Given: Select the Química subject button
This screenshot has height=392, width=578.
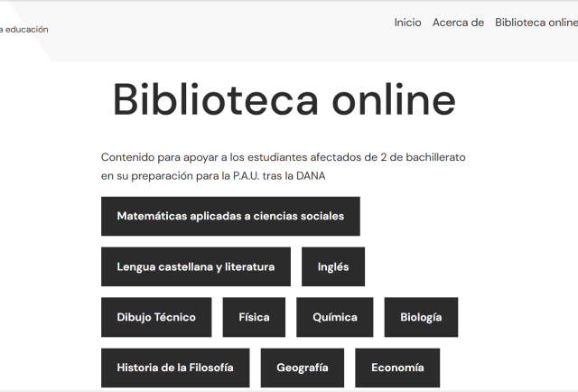Looking at the screenshot, I should 335,317.
